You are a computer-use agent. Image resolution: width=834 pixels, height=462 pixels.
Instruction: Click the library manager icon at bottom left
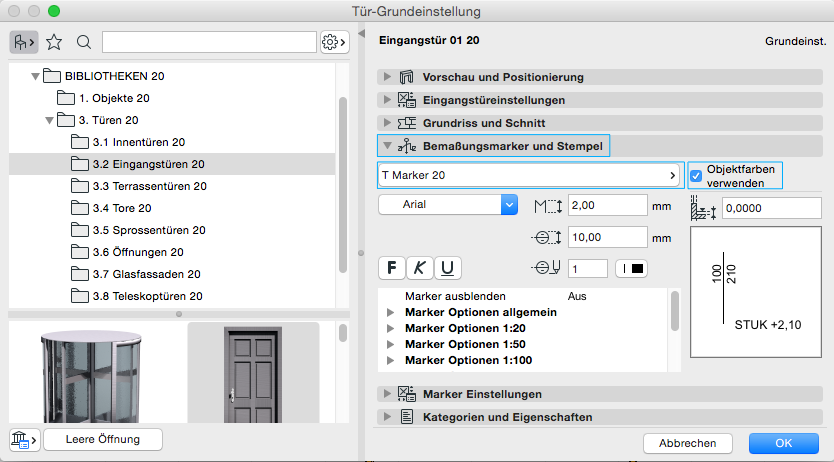(23, 439)
